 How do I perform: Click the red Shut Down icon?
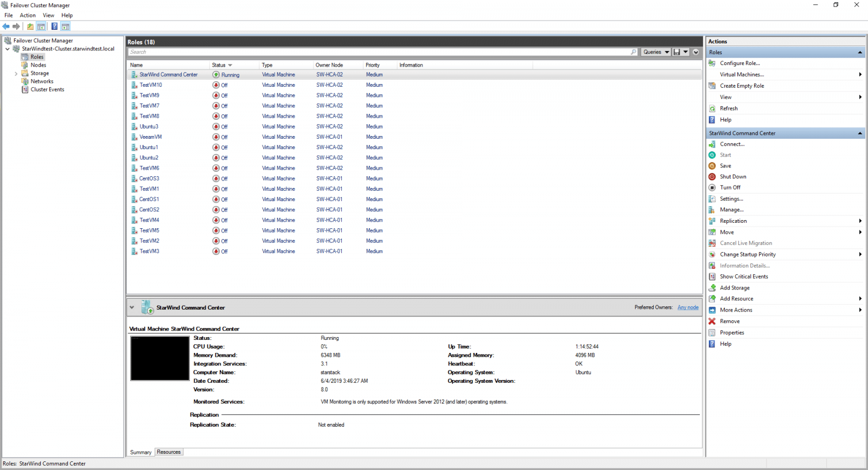click(712, 177)
